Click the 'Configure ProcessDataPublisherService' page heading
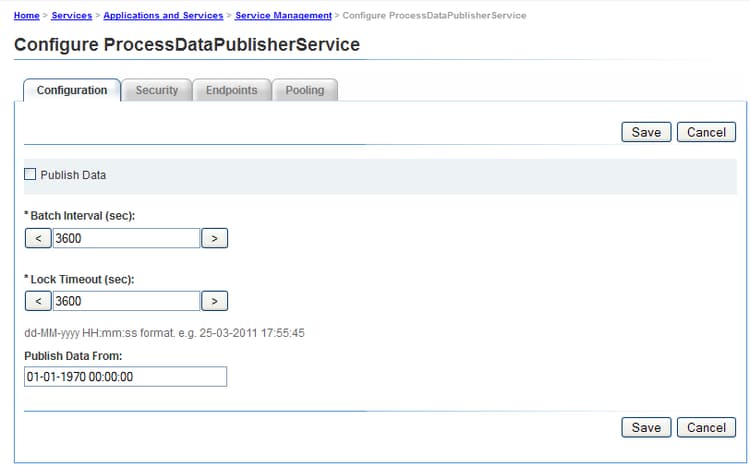Viewport: 750px width, 467px height. [x=187, y=44]
